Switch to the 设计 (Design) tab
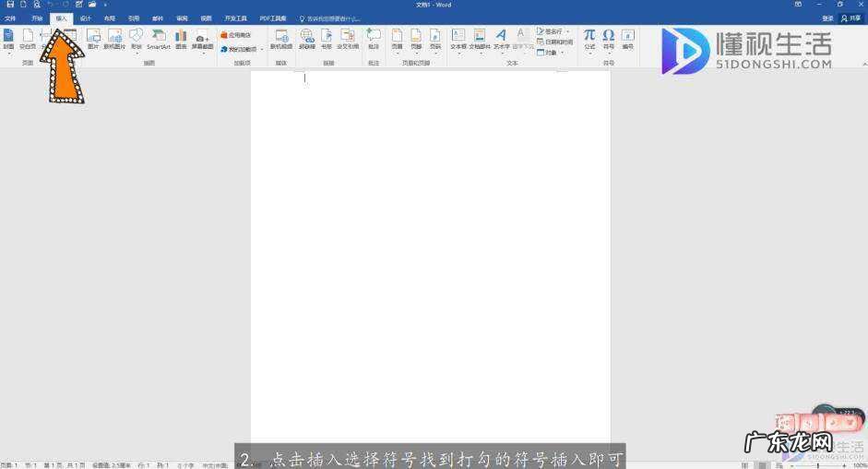Viewport: 868px width, 469px height. 85,18
